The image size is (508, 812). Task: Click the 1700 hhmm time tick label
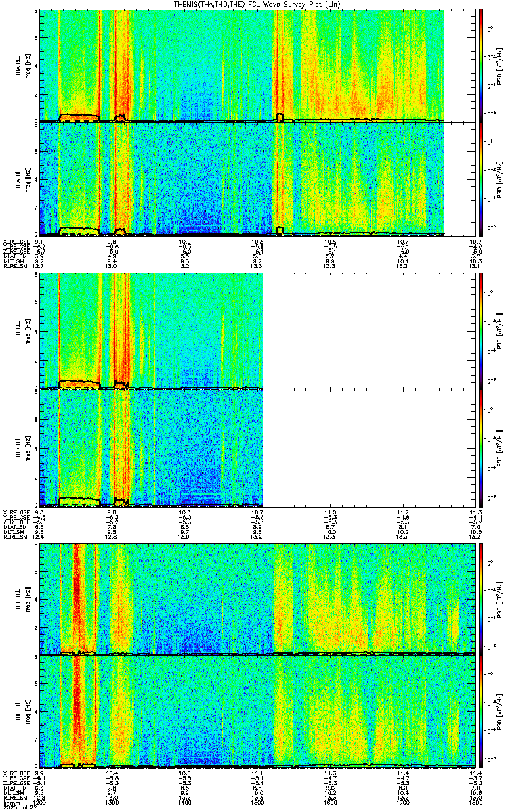402,803
